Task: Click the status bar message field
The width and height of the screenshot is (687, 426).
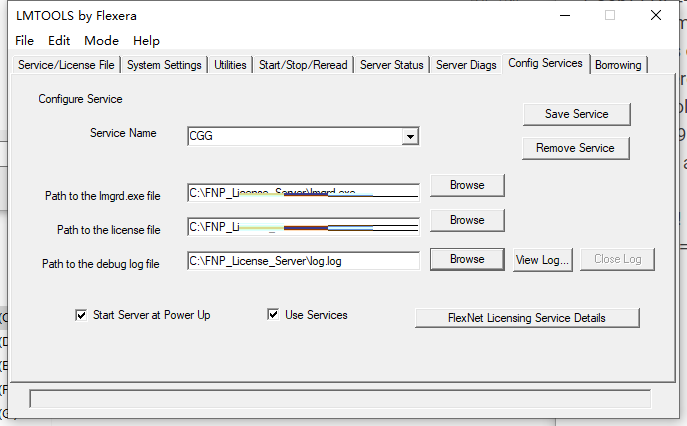Action: [340, 399]
